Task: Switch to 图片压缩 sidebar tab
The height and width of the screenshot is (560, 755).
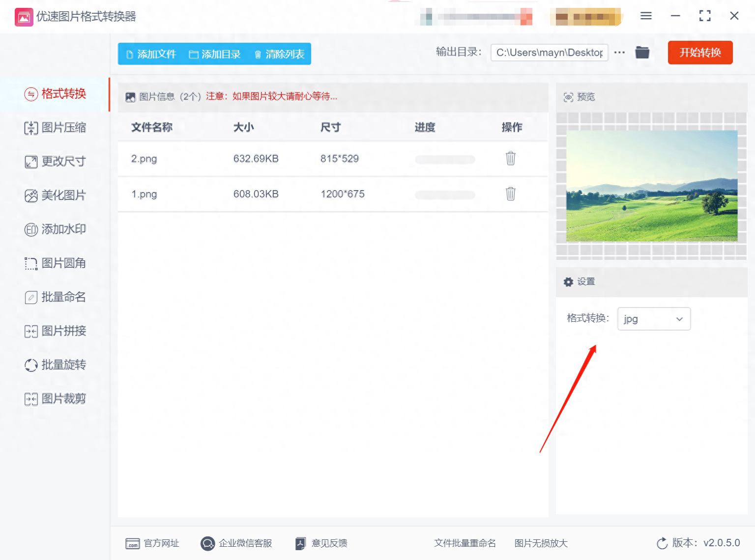Action: click(x=56, y=128)
